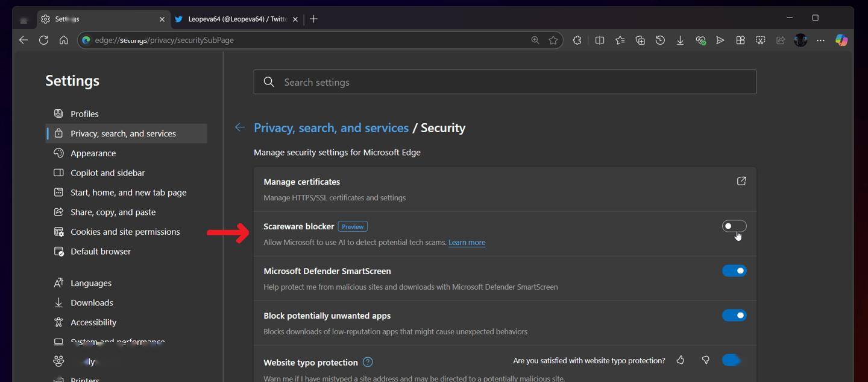
Task: Open Copilot and sidebar settings
Action: click(x=127, y=173)
